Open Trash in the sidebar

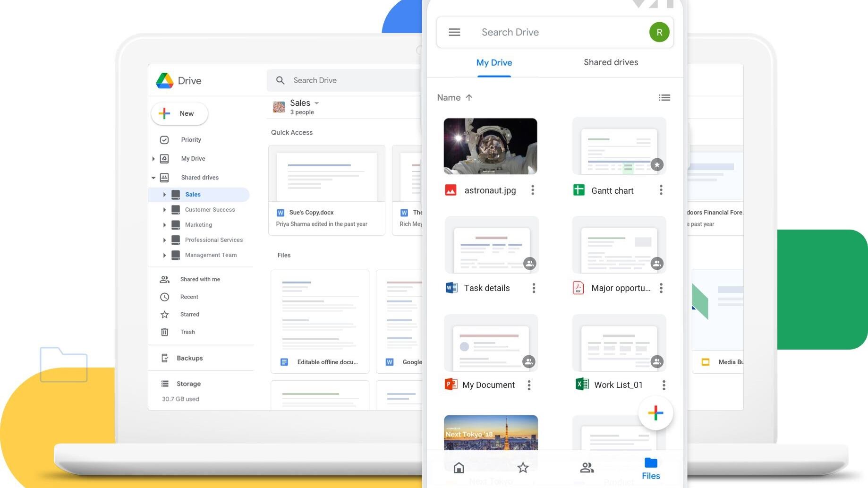[187, 332]
